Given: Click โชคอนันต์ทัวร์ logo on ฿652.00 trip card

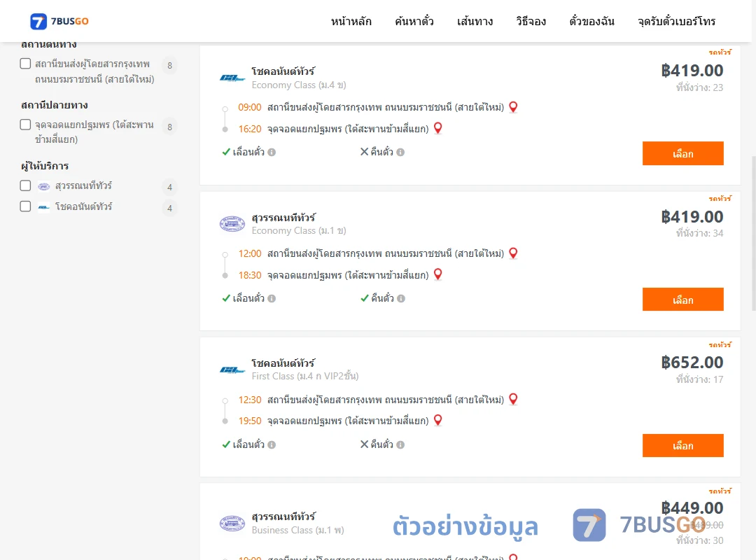Looking at the screenshot, I should (232, 370).
